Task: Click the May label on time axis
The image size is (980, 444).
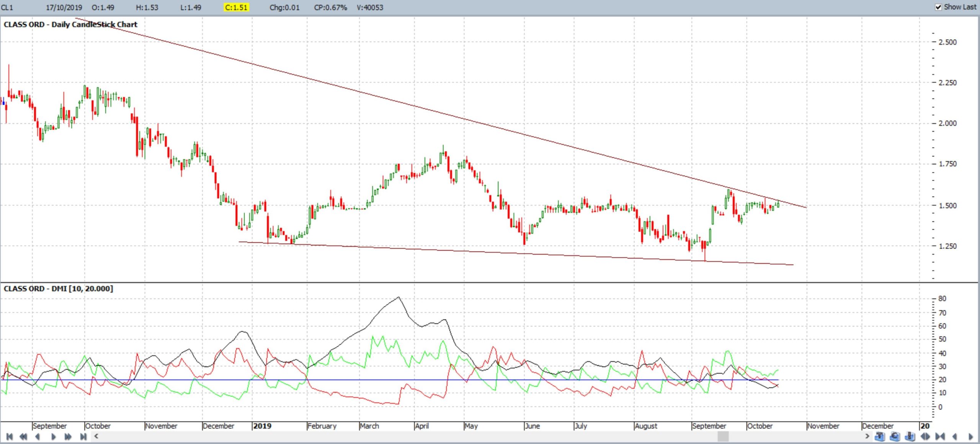Action: pos(471,426)
